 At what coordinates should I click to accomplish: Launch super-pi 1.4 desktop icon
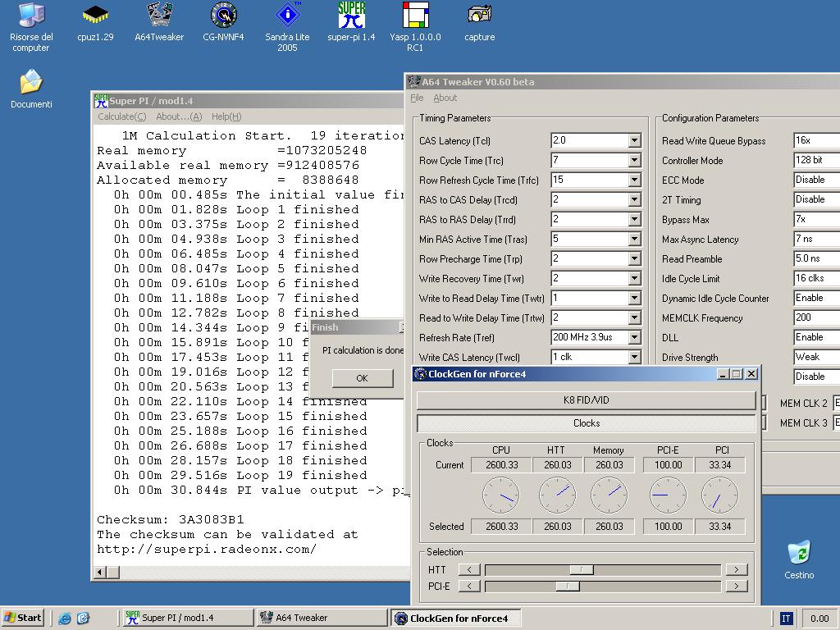point(351,22)
